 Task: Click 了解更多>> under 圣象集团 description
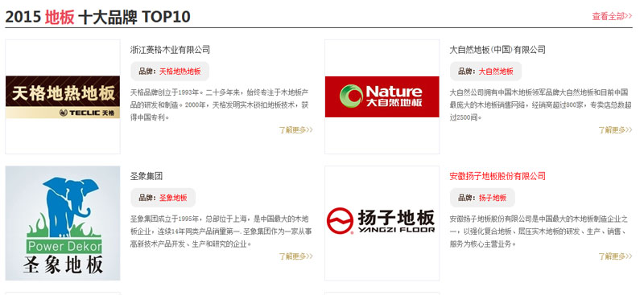(x=295, y=256)
